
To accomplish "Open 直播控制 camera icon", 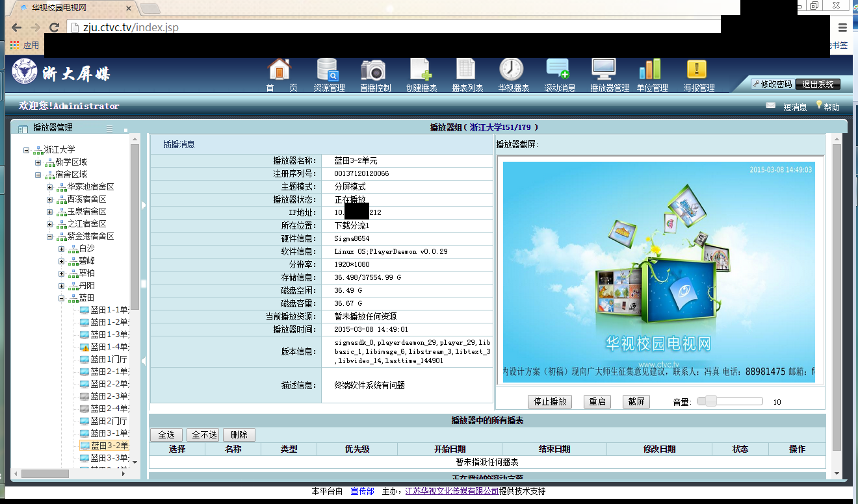I will 374,69.
